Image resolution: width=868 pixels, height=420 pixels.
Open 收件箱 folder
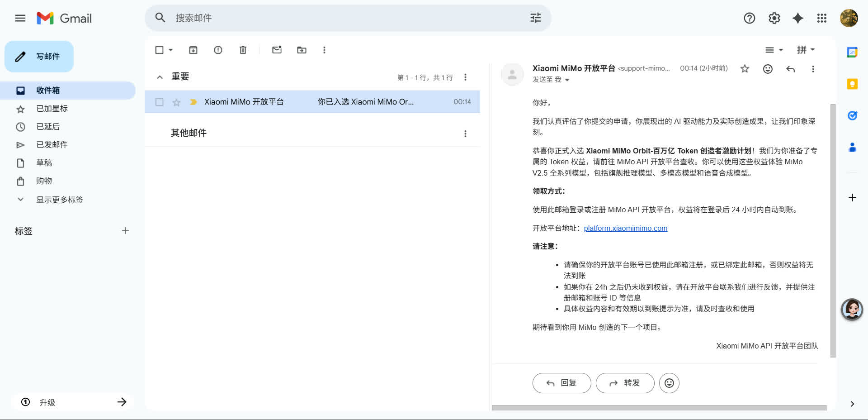tap(68, 91)
